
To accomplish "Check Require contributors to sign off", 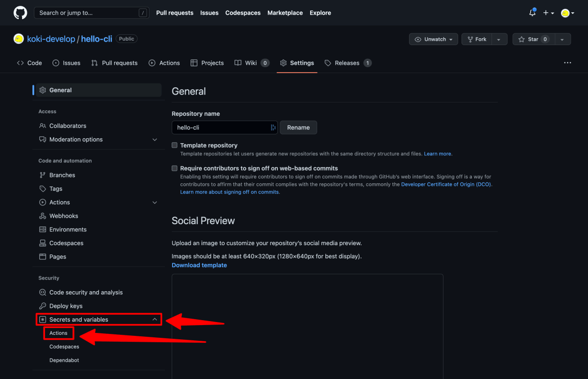I will point(174,168).
